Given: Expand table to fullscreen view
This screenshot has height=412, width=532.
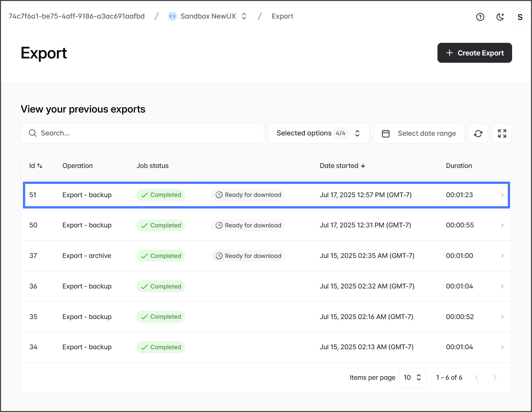Looking at the screenshot, I should pos(502,133).
